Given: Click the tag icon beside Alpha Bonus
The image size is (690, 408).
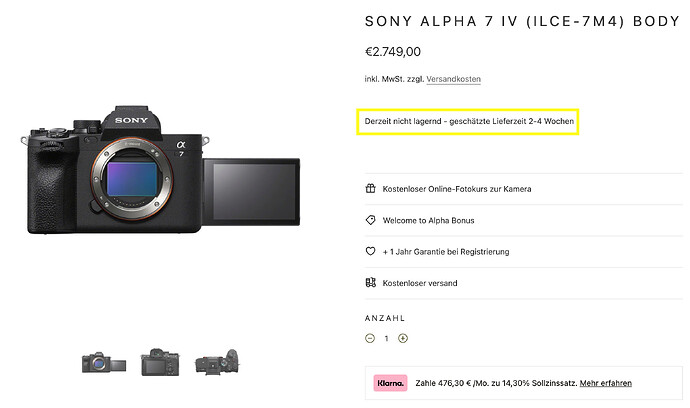Looking at the screenshot, I should [370, 220].
